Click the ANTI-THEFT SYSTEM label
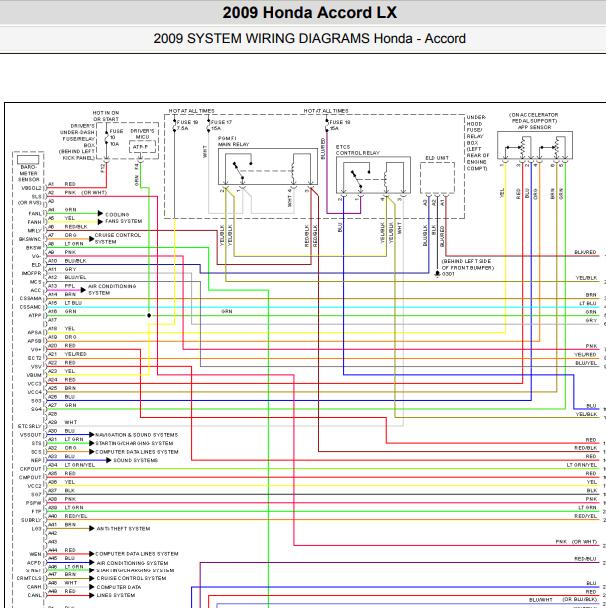 [123, 529]
